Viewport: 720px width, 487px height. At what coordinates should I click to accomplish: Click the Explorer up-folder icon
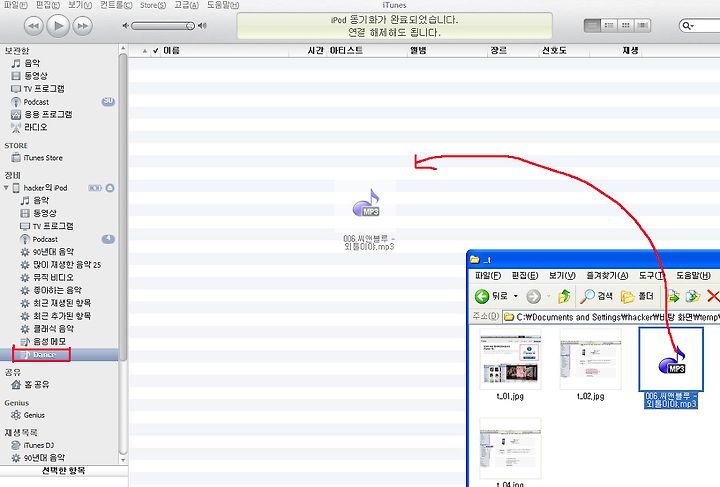[564, 297]
